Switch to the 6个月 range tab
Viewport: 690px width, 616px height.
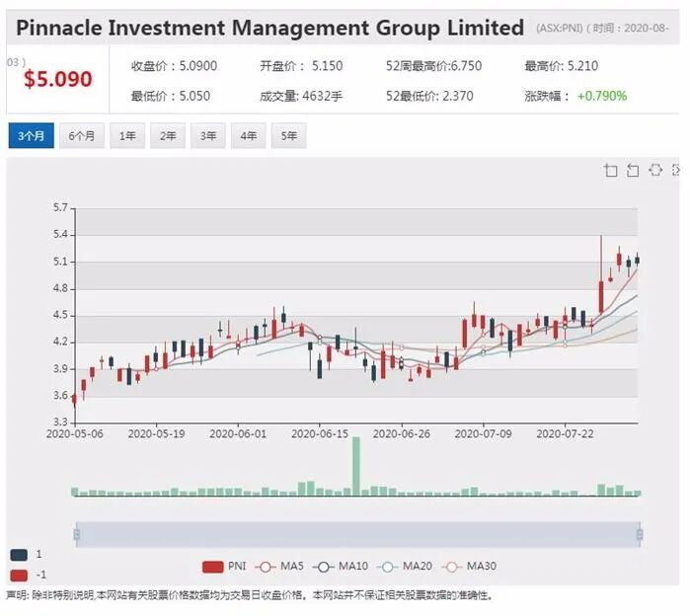82,135
